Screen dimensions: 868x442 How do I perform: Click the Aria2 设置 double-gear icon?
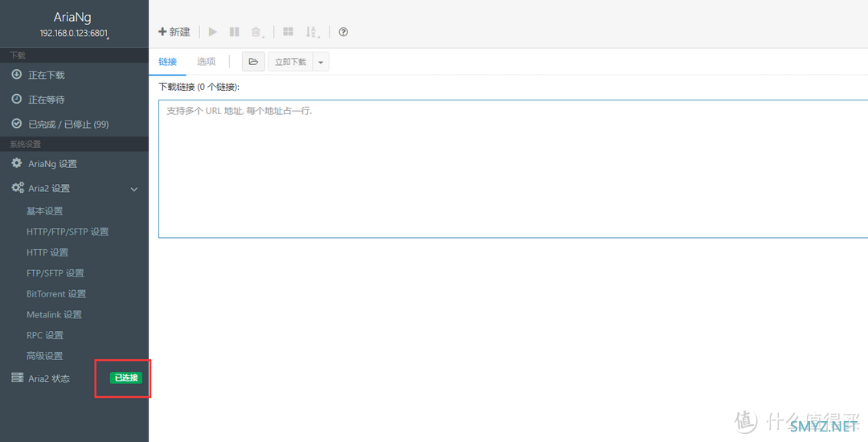coord(18,188)
